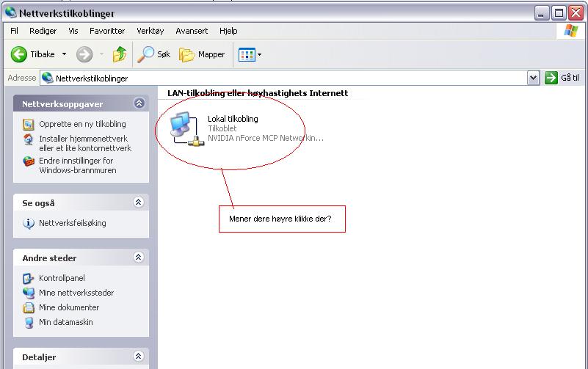Open the Rediger menu

43,31
